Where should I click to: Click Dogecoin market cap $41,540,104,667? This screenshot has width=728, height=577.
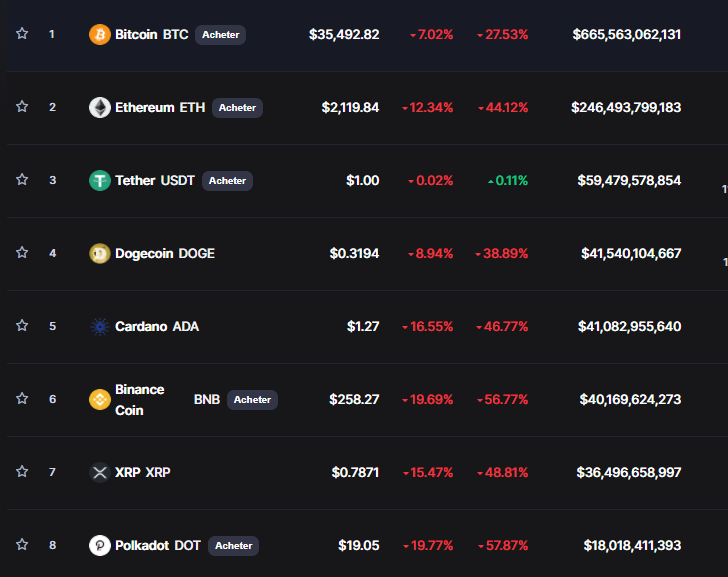[631, 253]
